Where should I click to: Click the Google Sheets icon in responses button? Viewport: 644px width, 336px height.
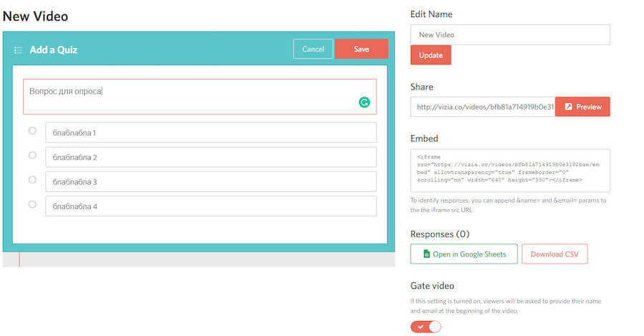tap(426, 254)
